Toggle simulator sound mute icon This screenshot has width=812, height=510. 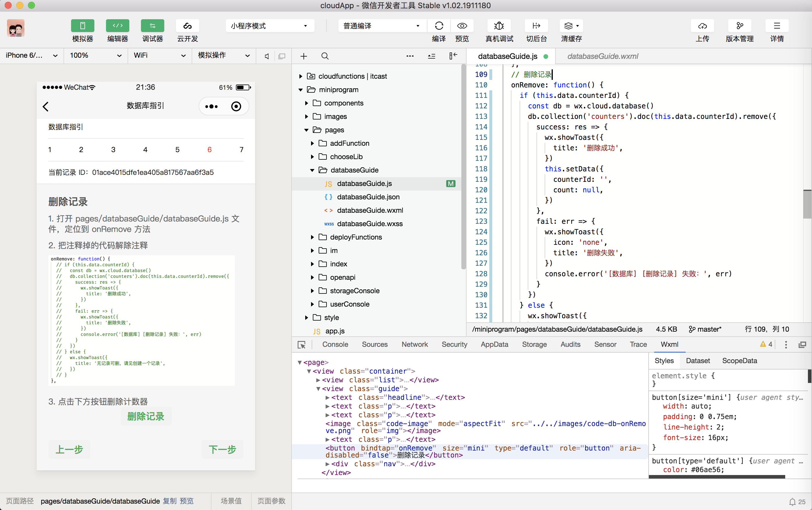[x=266, y=56]
